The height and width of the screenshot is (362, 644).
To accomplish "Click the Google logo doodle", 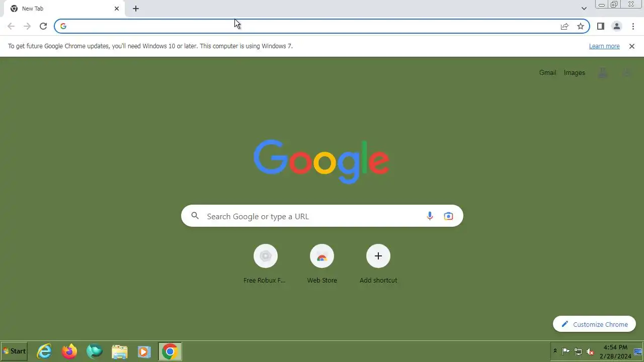I will pyautogui.click(x=321, y=161).
